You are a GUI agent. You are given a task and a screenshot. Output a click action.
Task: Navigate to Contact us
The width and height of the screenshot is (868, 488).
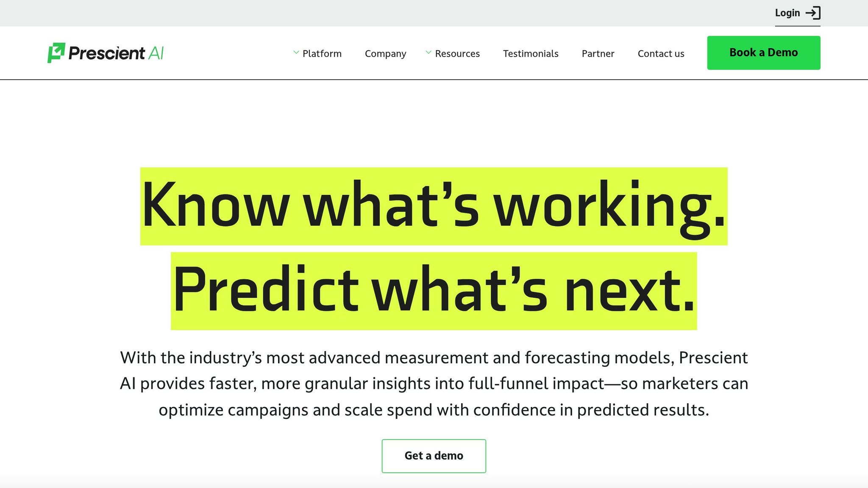click(x=661, y=53)
